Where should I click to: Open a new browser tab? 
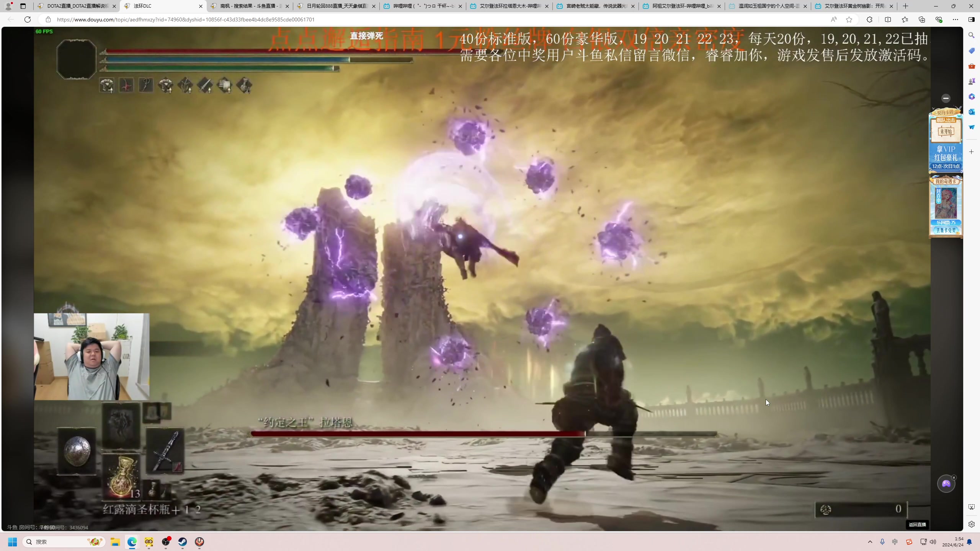(x=906, y=6)
